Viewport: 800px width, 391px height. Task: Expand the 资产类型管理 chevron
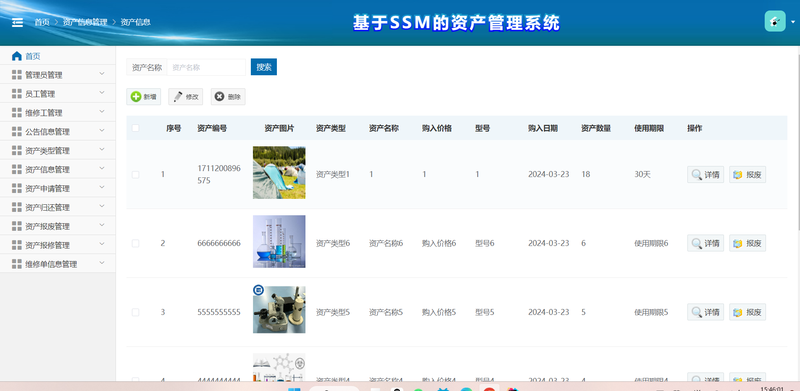coord(102,150)
